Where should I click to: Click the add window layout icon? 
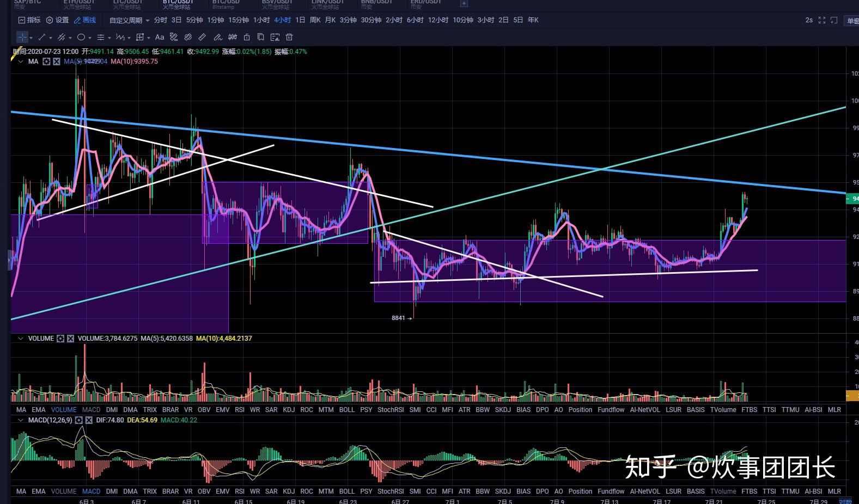pos(834,20)
